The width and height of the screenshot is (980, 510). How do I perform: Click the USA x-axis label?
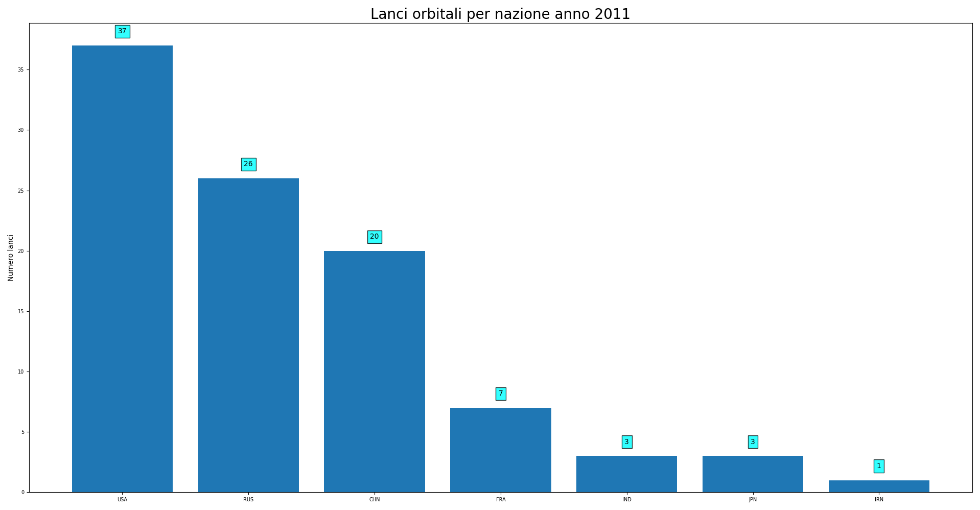coord(122,499)
